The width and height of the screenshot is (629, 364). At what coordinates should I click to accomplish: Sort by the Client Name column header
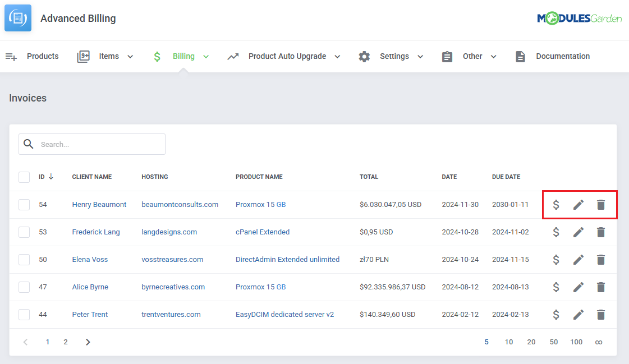pos(92,177)
